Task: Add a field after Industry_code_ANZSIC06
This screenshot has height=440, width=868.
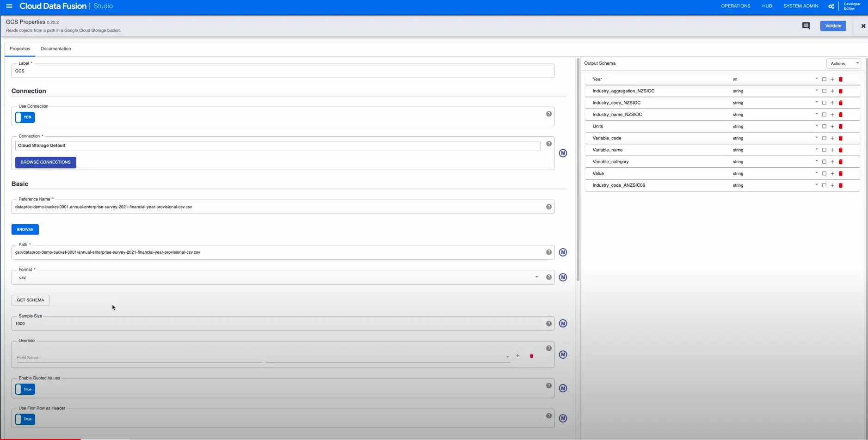Action: [x=832, y=185]
